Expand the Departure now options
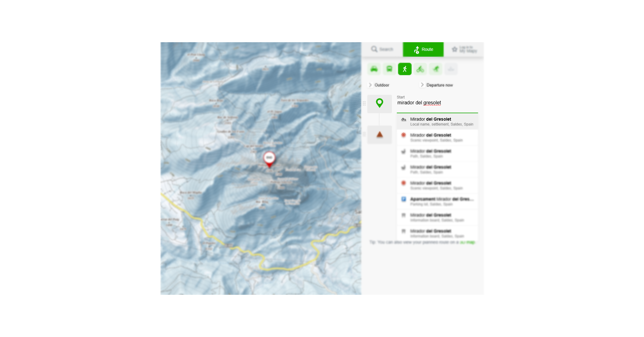 click(x=436, y=85)
